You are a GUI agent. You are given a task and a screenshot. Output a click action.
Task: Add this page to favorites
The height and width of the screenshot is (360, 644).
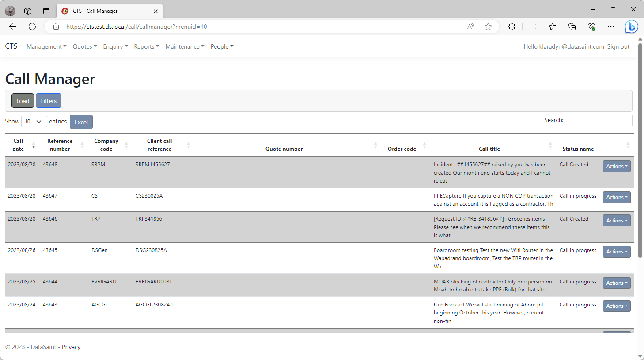click(488, 27)
